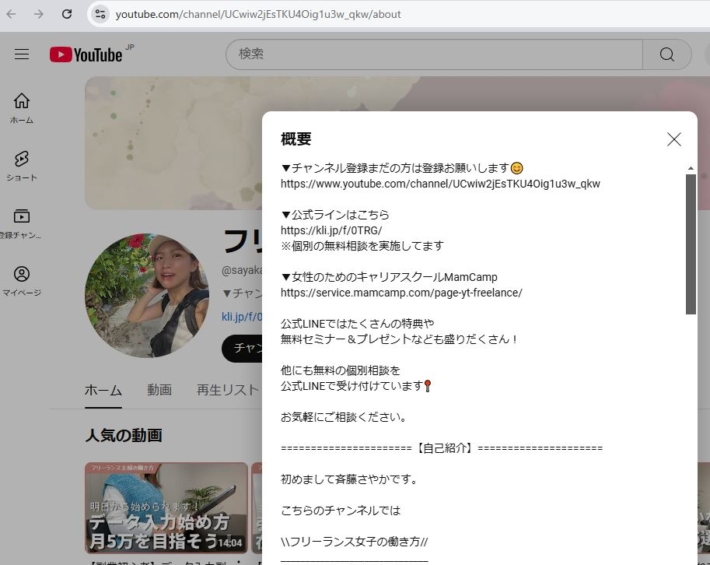Image resolution: width=710 pixels, height=565 pixels.
Task: Click text こちらのチャンネルでは
Action: pos(341,511)
